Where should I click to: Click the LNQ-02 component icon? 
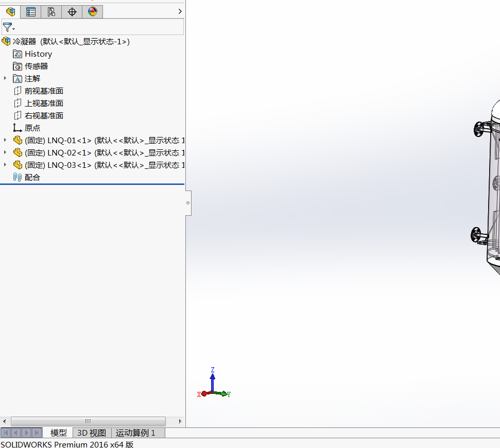18,153
